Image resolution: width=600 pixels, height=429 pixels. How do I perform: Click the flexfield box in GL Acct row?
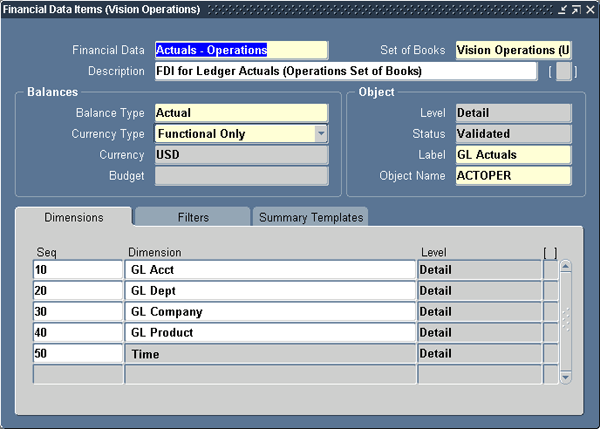point(551,270)
